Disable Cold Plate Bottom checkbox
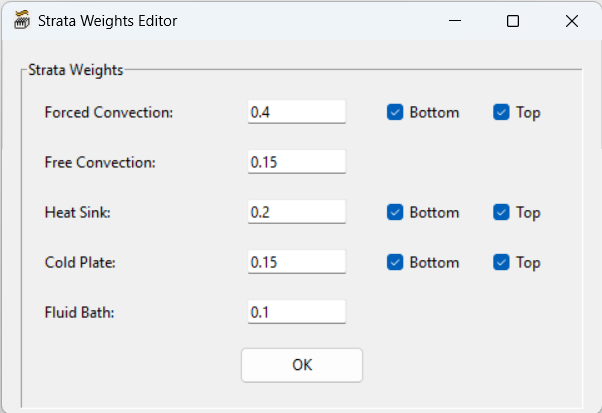Image resolution: width=602 pixels, height=413 pixels. pos(395,262)
